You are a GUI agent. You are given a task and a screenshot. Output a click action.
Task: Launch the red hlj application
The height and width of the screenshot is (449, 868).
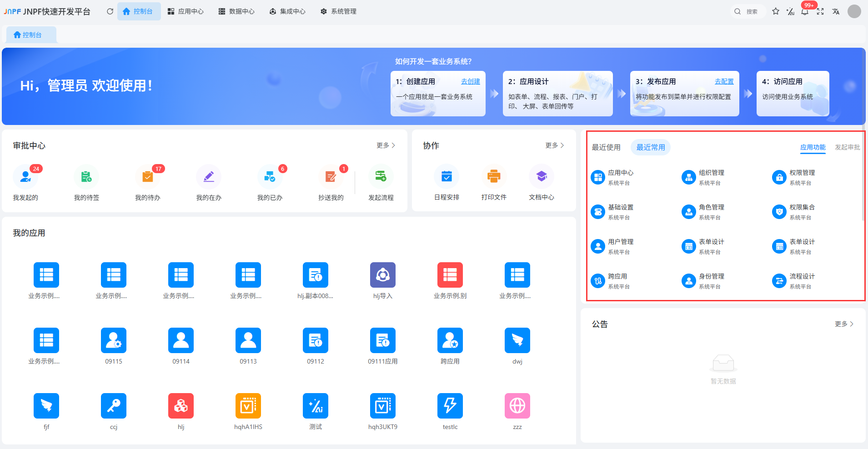pyautogui.click(x=181, y=406)
